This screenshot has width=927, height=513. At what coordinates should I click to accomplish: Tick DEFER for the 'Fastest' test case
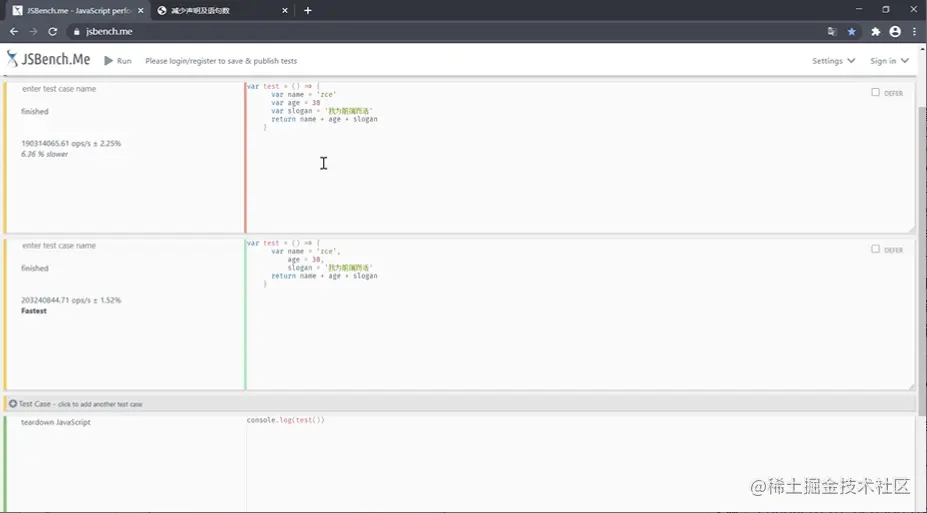pyautogui.click(x=876, y=249)
